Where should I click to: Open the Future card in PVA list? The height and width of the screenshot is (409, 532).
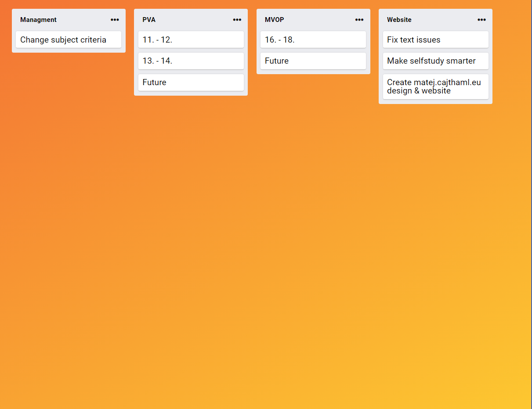click(191, 83)
